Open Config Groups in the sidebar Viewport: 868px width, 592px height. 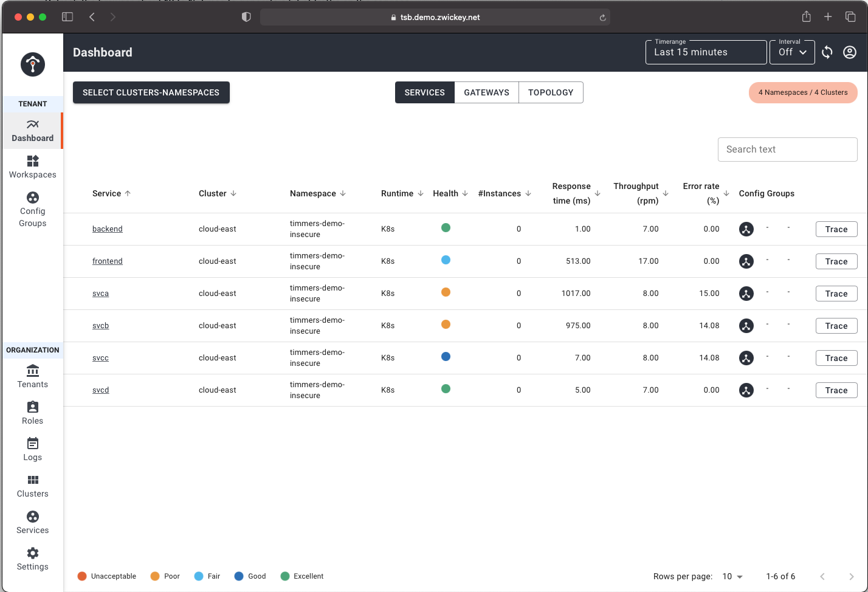32,210
